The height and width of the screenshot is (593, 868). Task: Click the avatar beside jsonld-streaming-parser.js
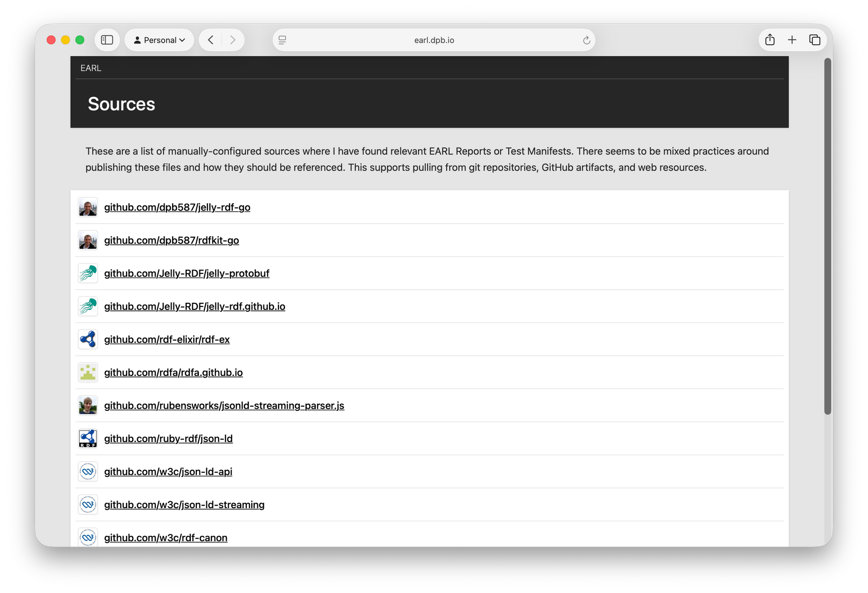(x=88, y=406)
